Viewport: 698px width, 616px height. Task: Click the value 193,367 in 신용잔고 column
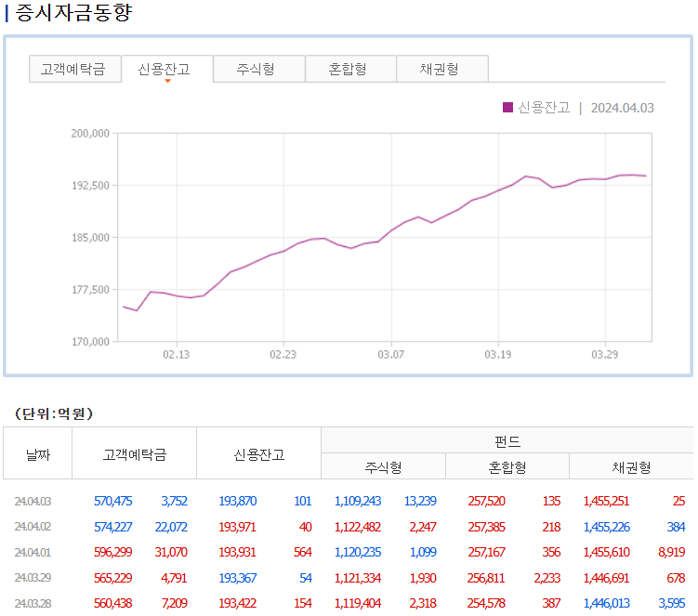[238, 578]
